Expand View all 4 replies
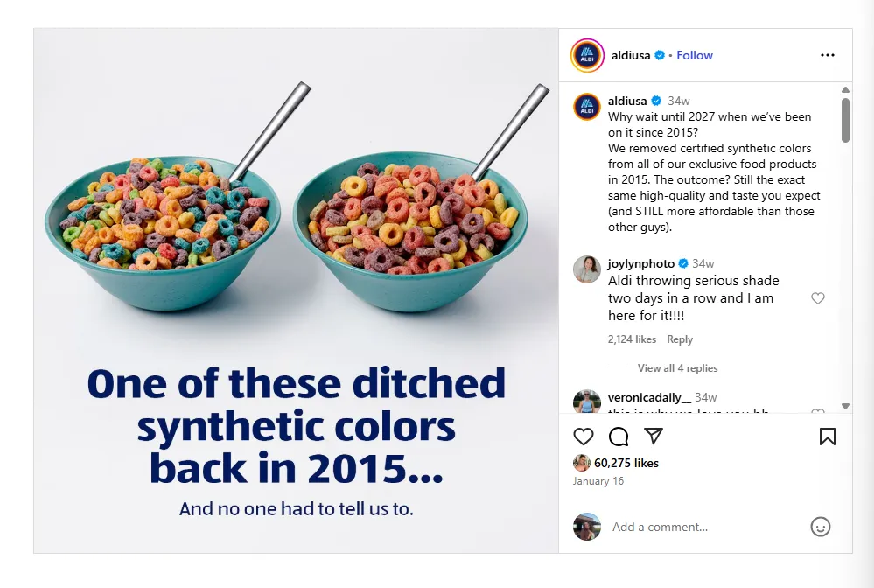Screen dimensions: 874x588 tap(677, 368)
